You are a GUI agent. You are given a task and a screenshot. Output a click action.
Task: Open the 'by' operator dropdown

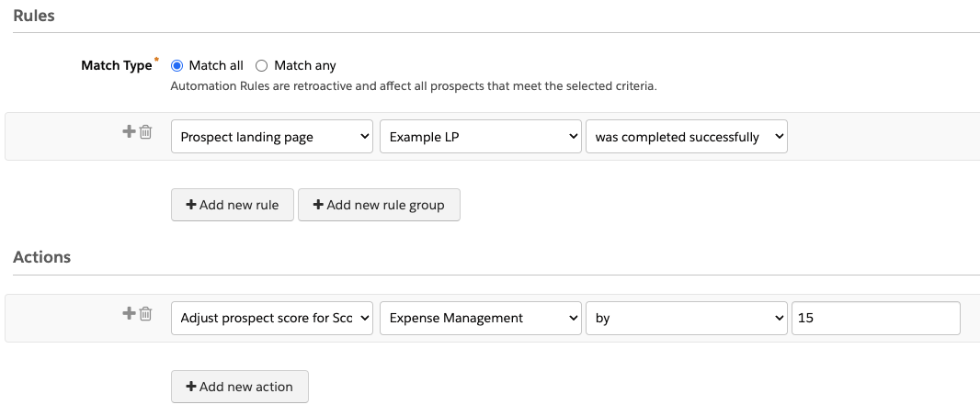point(687,318)
